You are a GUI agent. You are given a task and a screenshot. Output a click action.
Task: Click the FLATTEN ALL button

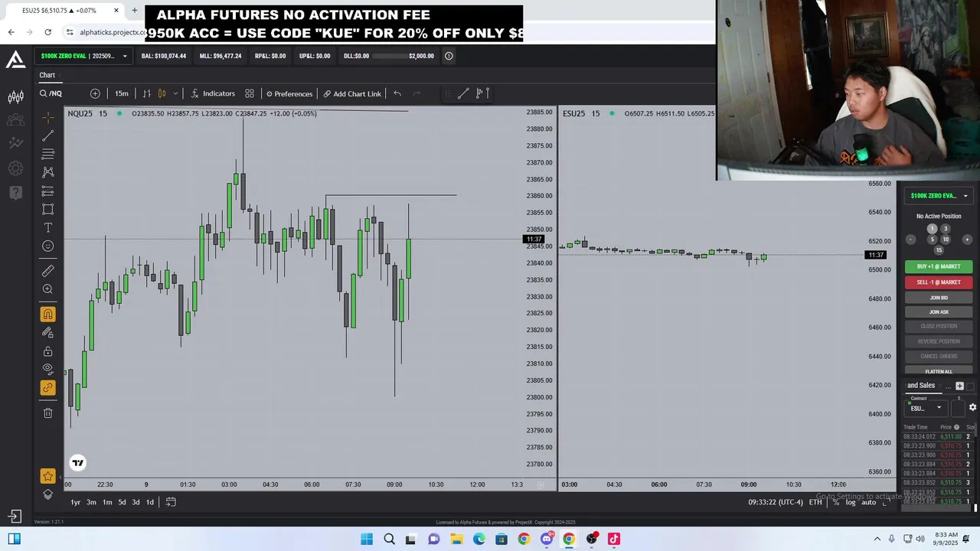coord(939,372)
